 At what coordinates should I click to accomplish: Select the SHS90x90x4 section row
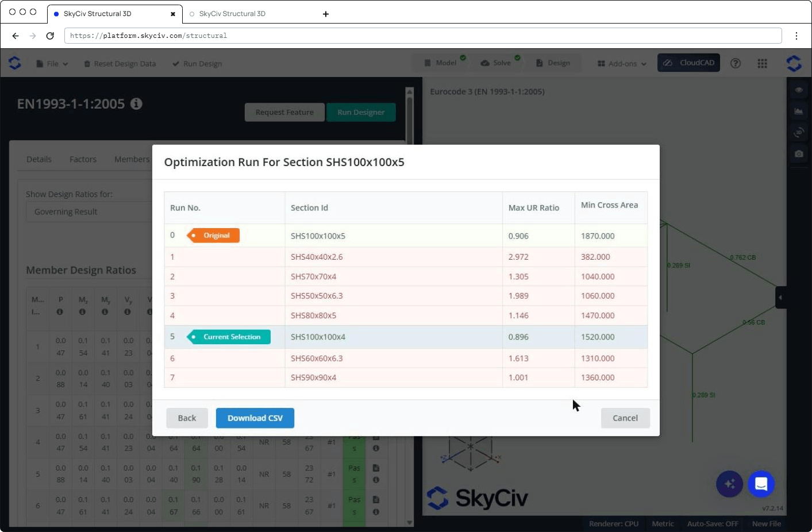(406, 377)
